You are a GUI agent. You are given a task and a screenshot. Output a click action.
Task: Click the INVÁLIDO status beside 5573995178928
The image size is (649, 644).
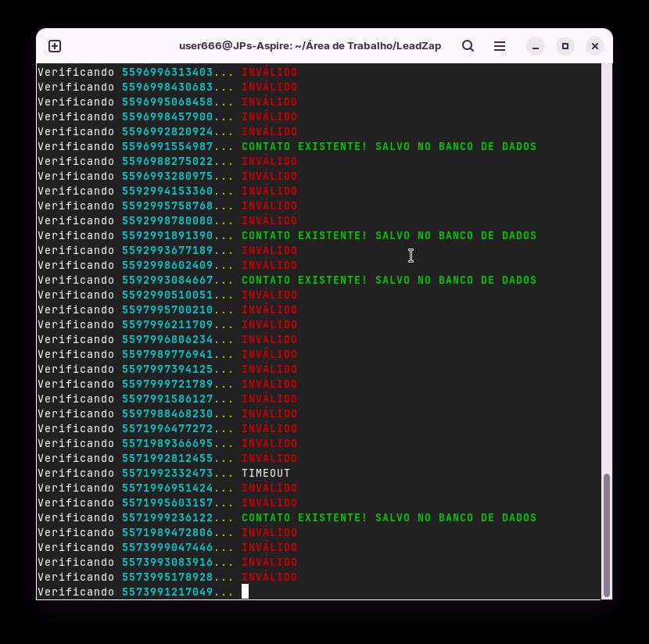coord(269,578)
